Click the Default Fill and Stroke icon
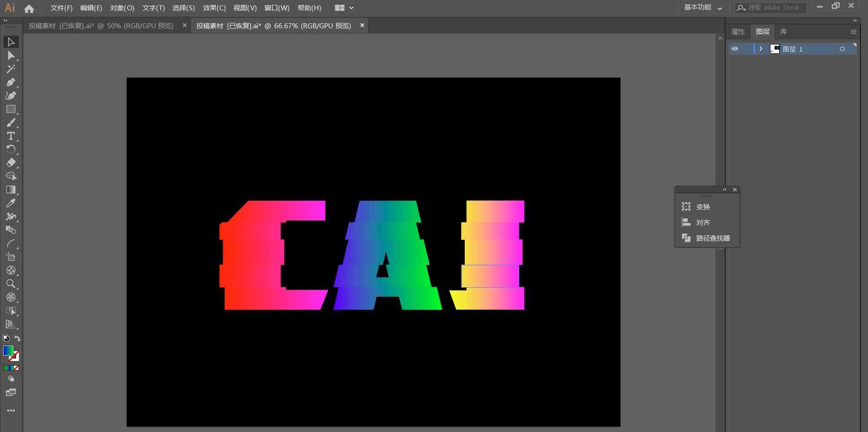This screenshot has width=868, height=432. coord(6,338)
